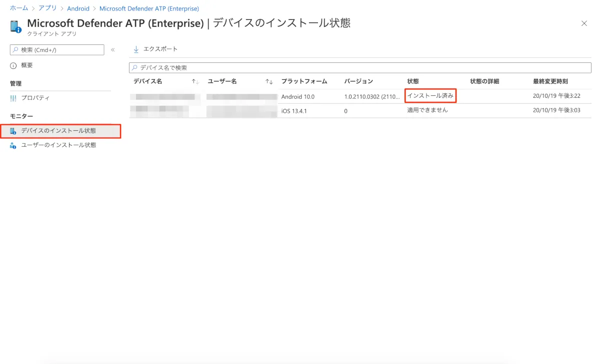
Task: Click the デバイス名 column header
Action: click(147, 81)
